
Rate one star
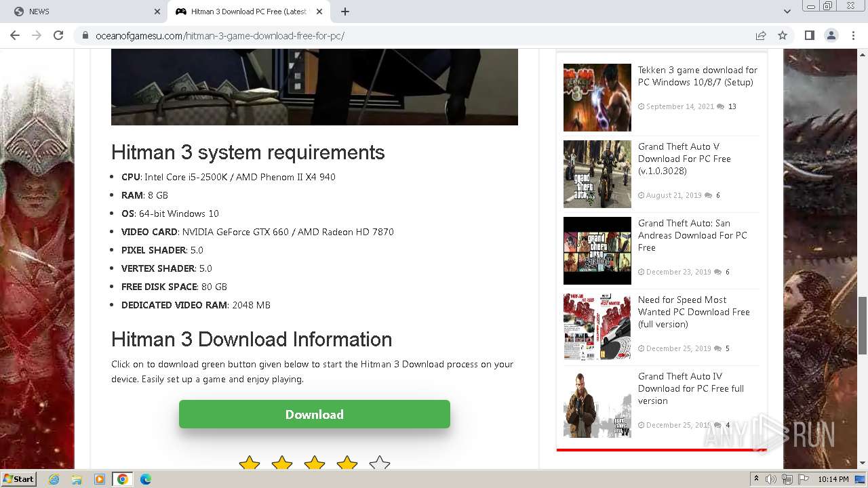click(x=250, y=464)
